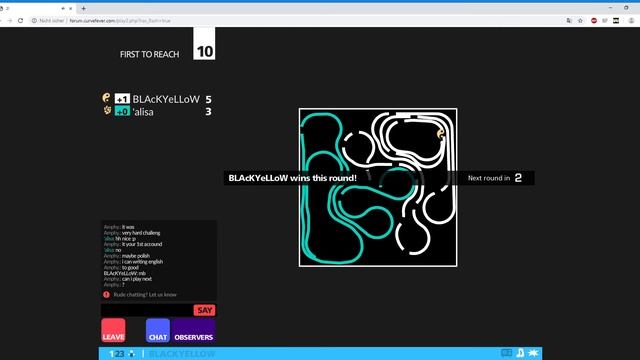Go forward in browser history

(9, 20)
